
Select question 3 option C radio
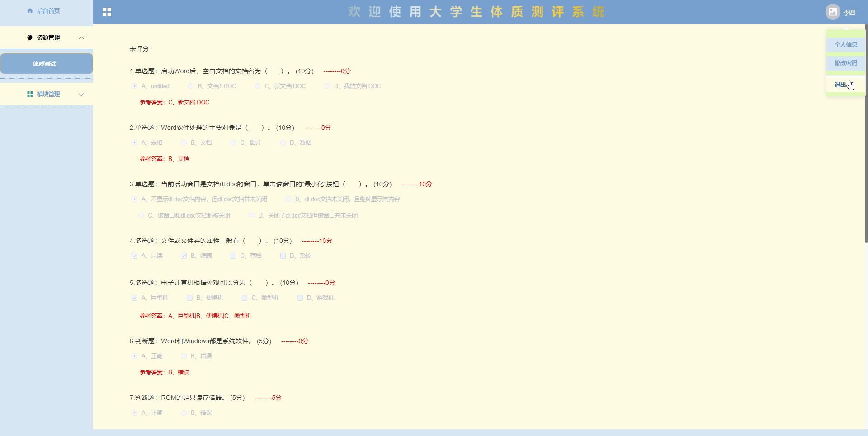point(141,215)
